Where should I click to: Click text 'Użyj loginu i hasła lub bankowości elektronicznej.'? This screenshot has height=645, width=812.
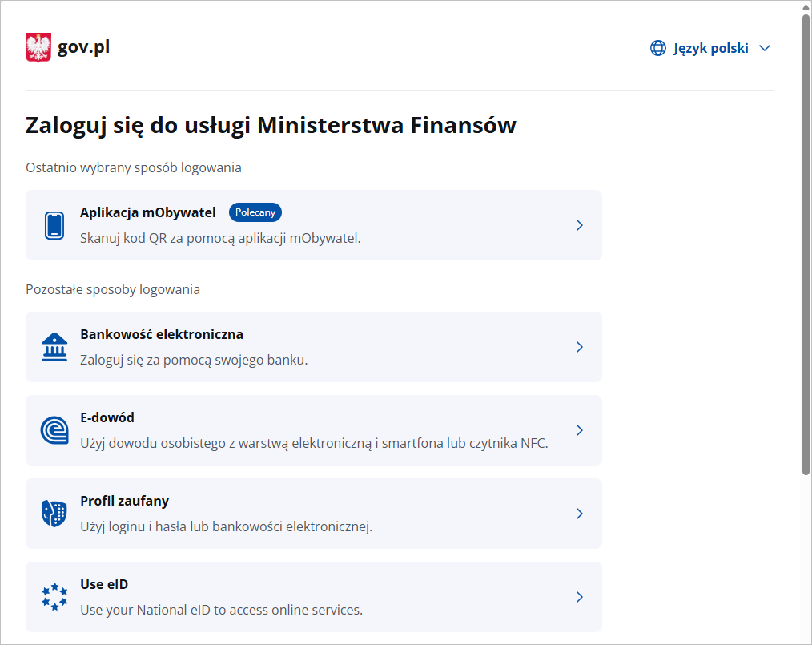(x=227, y=527)
